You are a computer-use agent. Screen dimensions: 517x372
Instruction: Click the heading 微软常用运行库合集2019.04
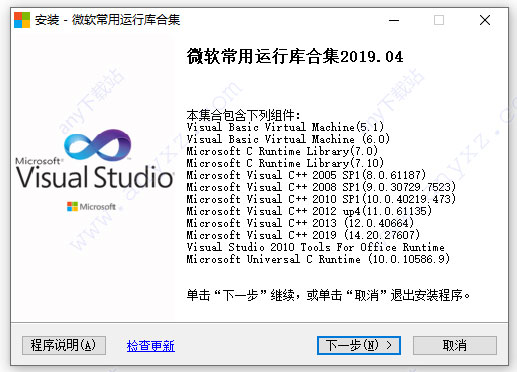(x=295, y=56)
